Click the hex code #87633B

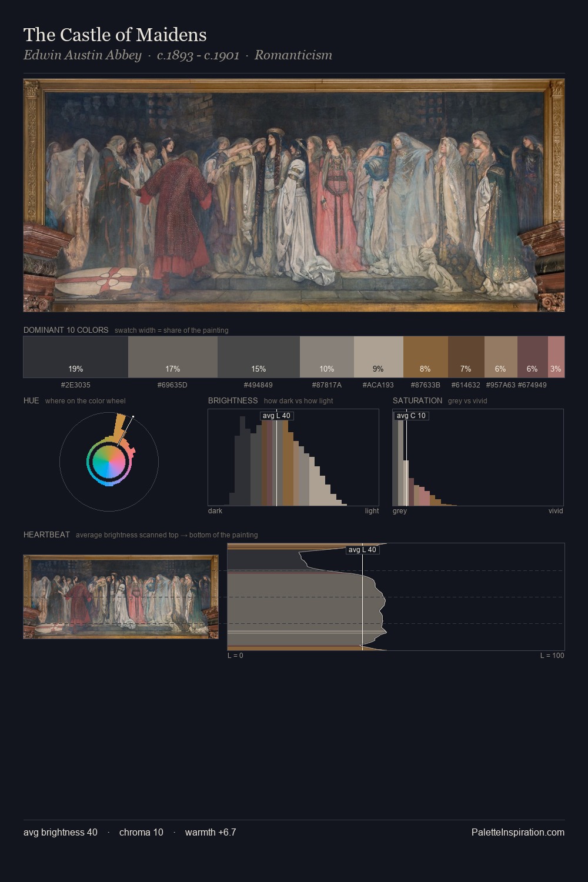pos(425,385)
